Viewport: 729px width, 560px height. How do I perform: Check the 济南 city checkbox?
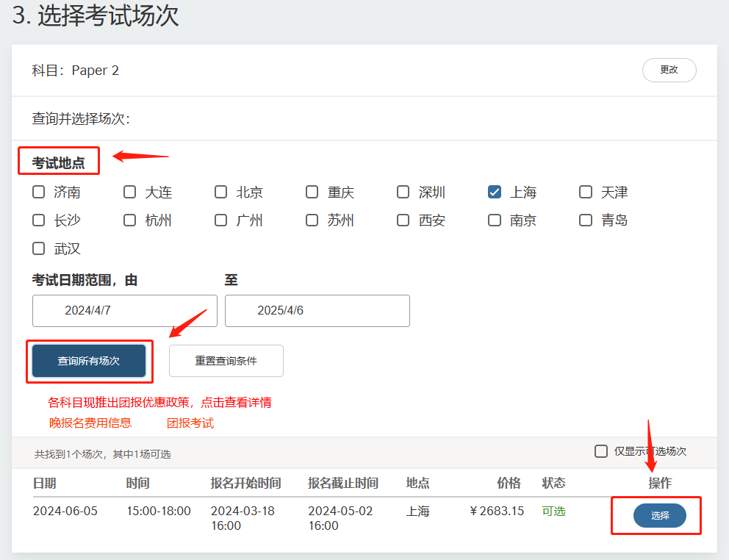click(39, 193)
